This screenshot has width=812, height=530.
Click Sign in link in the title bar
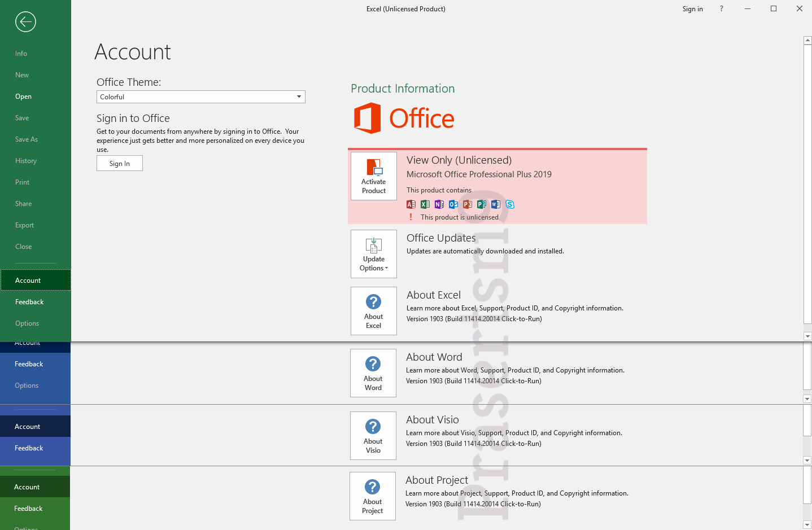(692, 8)
